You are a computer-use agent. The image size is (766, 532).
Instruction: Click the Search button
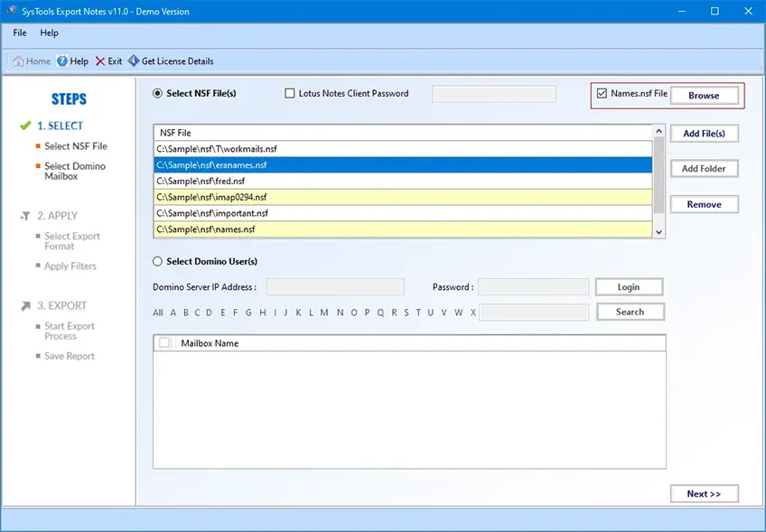click(631, 312)
